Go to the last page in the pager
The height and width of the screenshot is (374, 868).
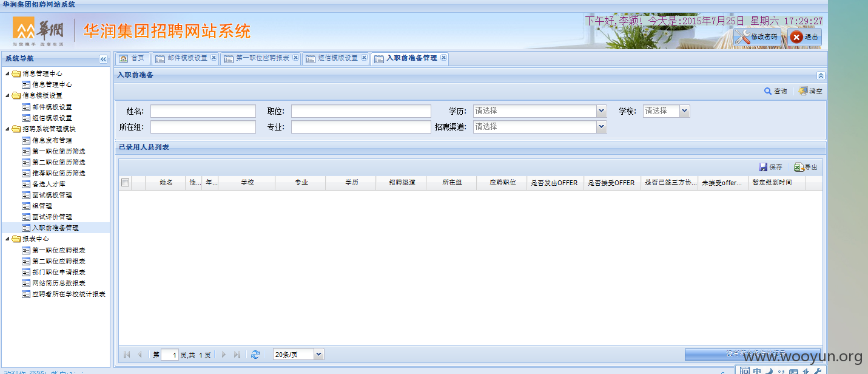click(237, 355)
